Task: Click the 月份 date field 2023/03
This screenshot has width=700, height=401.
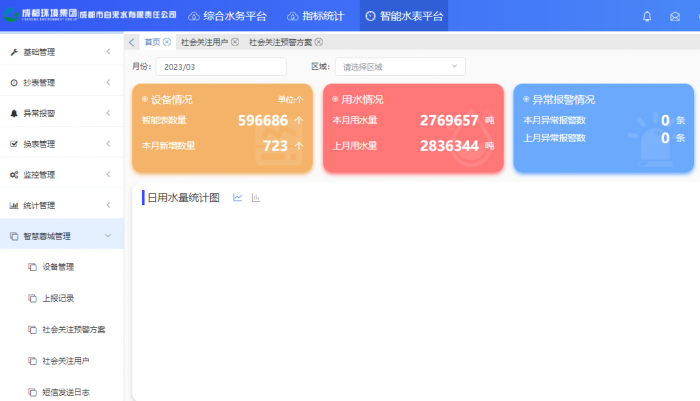Action: coord(221,67)
